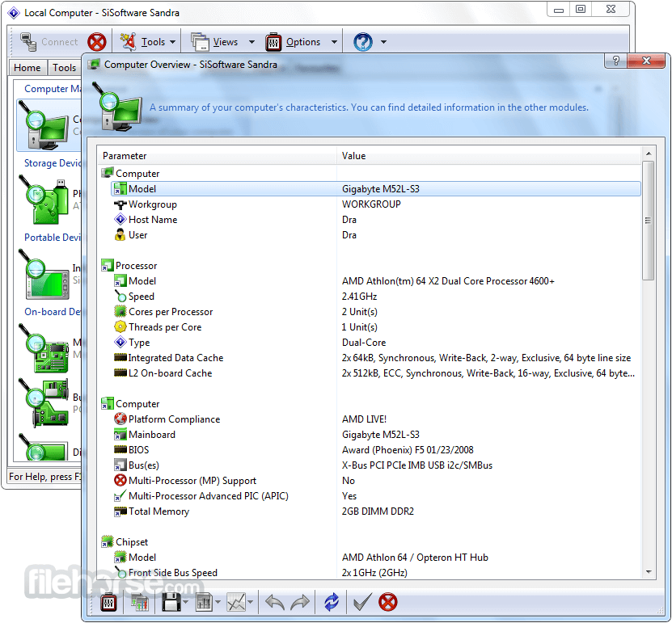Viewport: 672px width, 623px height.
Task: Switch to the Tools tab
Action: tap(64, 68)
